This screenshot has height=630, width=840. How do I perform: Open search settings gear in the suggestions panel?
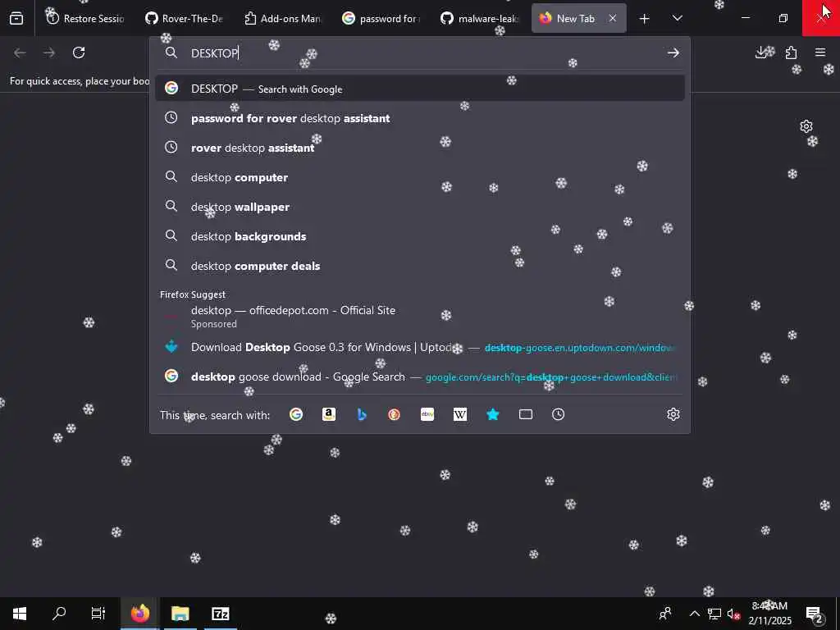click(x=673, y=414)
